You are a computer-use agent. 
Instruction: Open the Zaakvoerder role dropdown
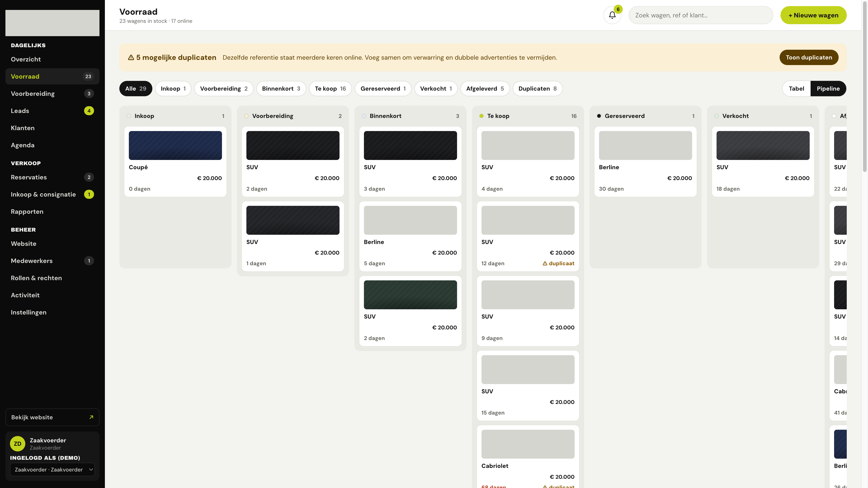tap(53, 469)
